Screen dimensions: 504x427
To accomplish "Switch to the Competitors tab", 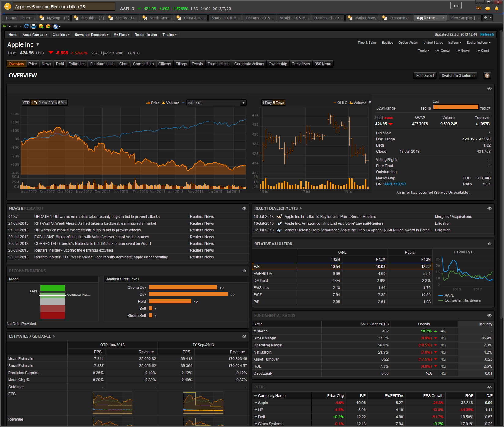I will point(143,64).
